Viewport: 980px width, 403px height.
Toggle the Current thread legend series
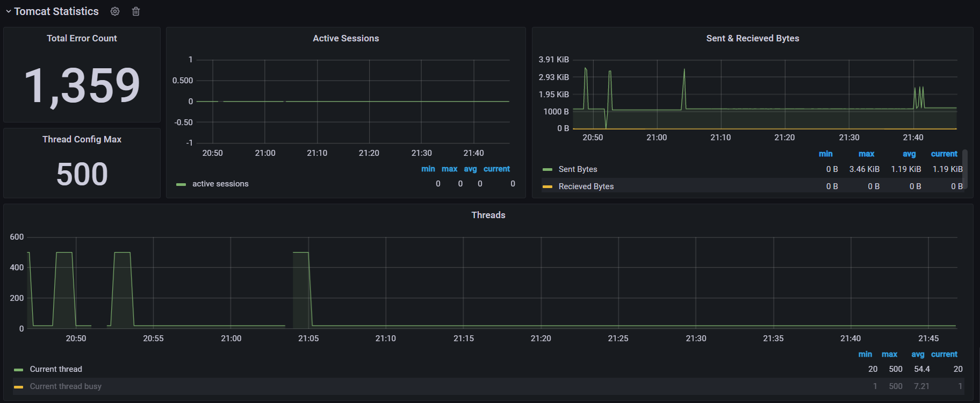click(56, 369)
